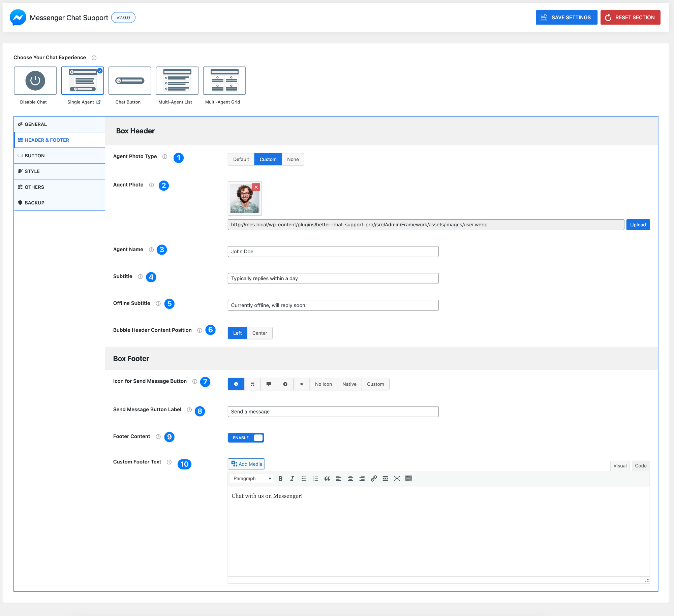
Task: Select the Messenger icon for send button
Action: click(x=236, y=384)
